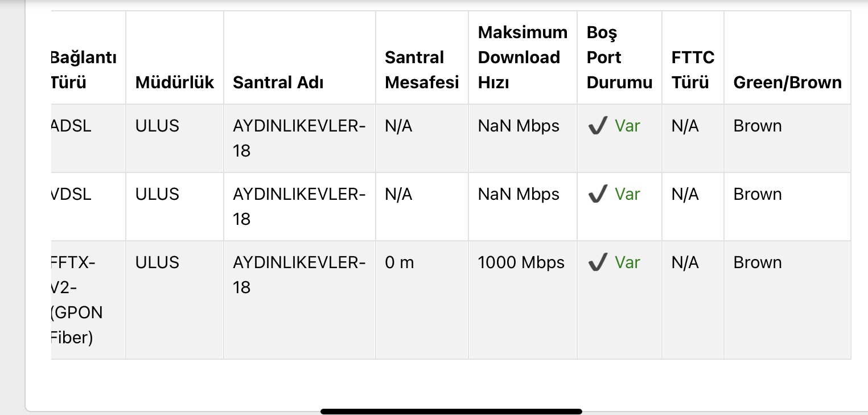This screenshot has height=415, width=868.
Task: Click the checkmark icon in the ADSL row
Action: (x=597, y=126)
